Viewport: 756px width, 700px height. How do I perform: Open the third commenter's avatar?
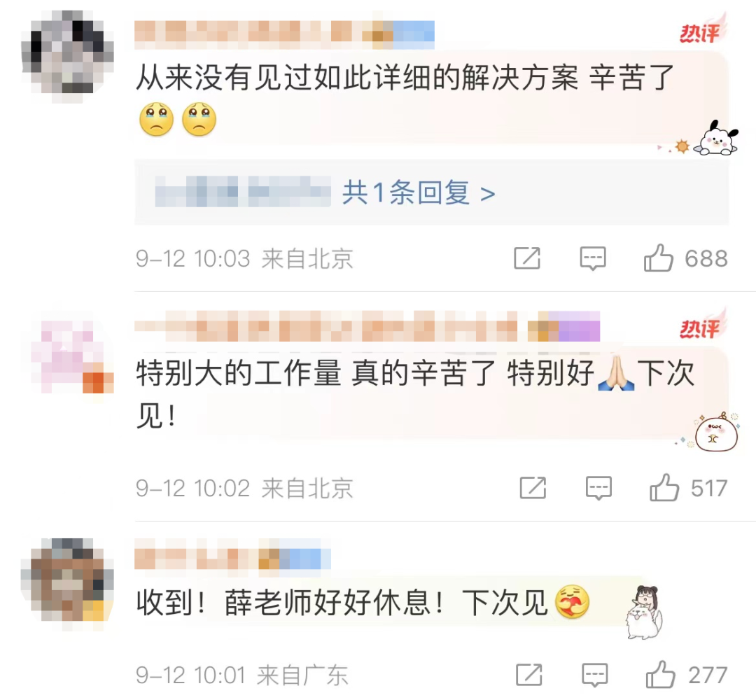[x=67, y=584]
